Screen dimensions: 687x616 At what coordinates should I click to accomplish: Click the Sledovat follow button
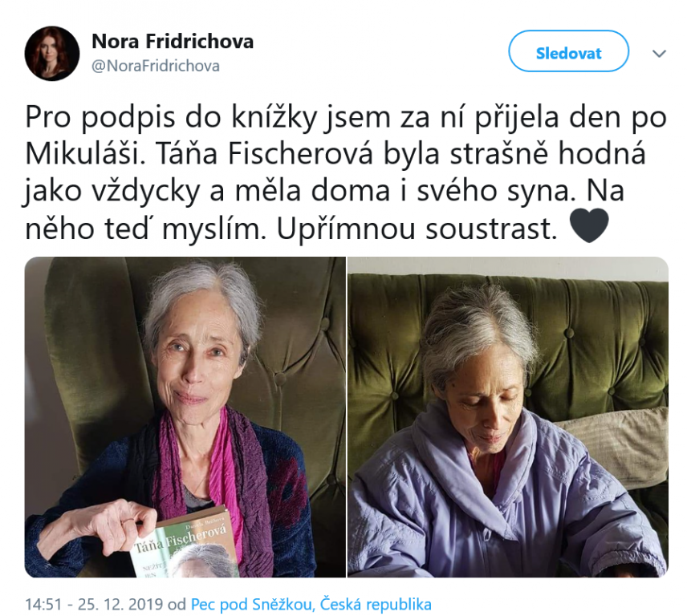click(x=568, y=51)
